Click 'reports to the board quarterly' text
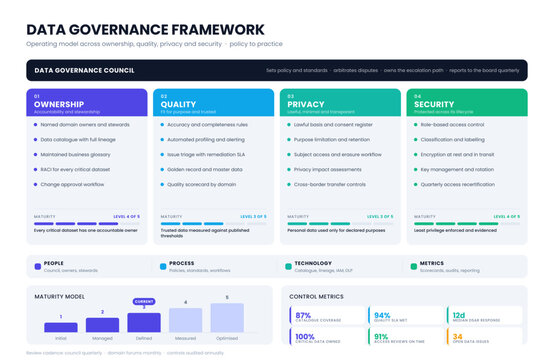The image size is (554, 360). point(484,70)
